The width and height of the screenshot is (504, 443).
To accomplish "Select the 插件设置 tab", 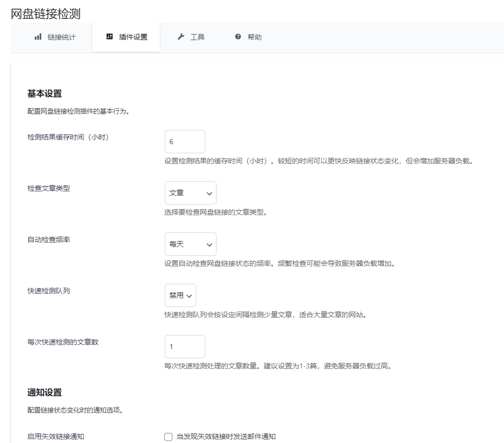I will (x=126, y=37).
